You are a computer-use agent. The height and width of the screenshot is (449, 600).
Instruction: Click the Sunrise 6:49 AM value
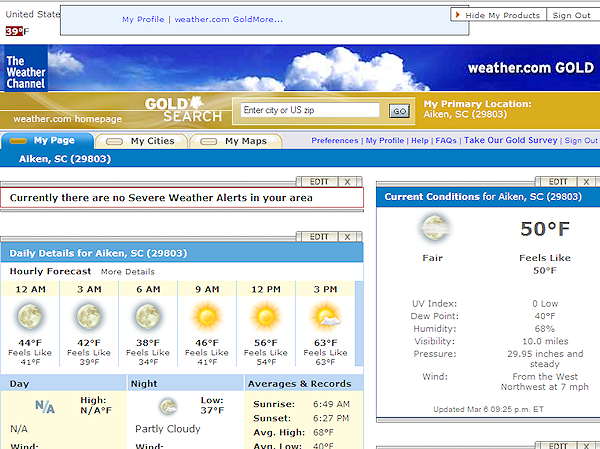tap(331, 404)
